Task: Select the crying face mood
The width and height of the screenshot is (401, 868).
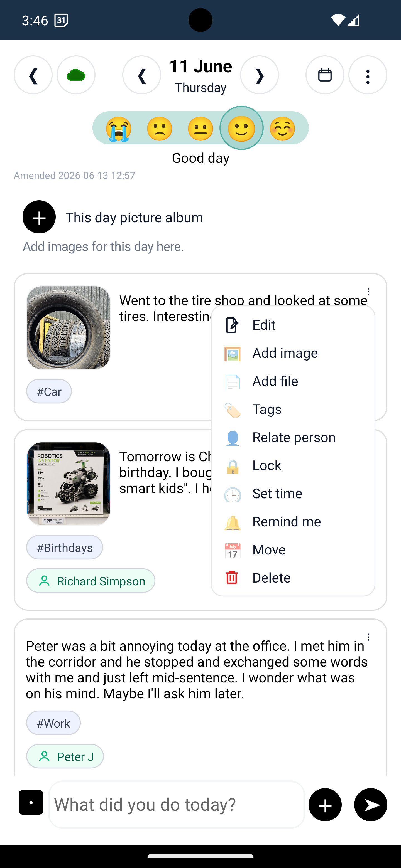Action: [x=118, y=128]
